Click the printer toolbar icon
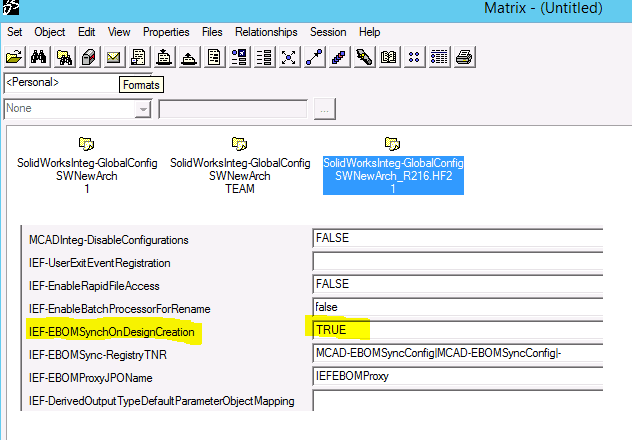 click(x=464, y=57)
